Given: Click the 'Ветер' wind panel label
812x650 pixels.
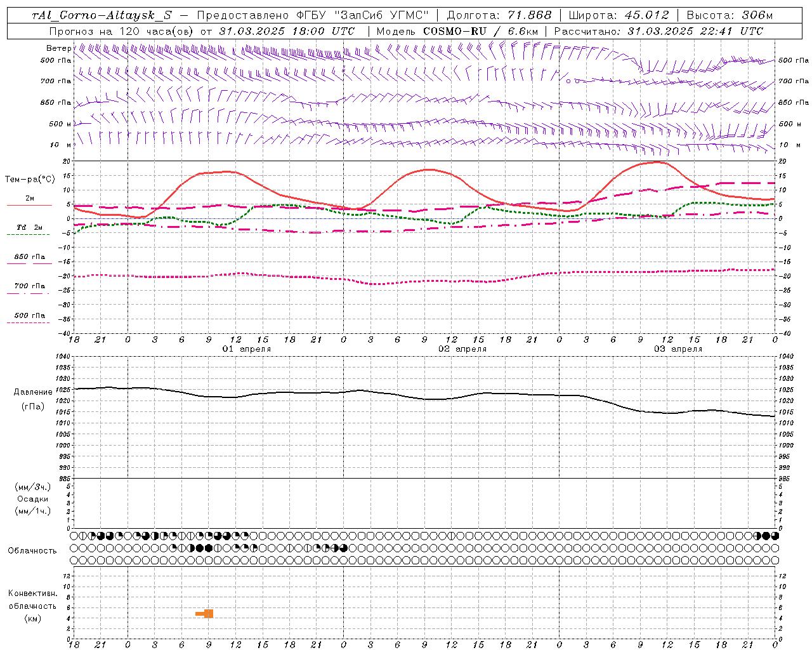Looking at the screenshot, I should click(x=58, y=48).
